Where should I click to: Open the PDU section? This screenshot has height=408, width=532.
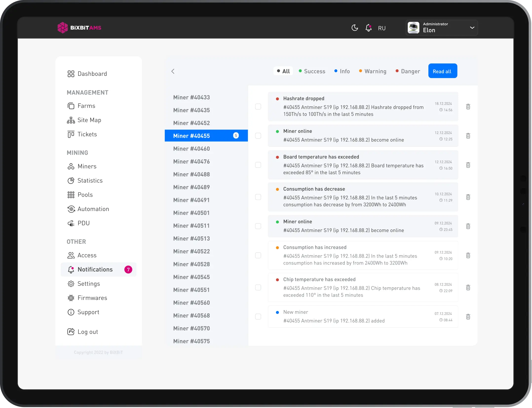(83, 223)
